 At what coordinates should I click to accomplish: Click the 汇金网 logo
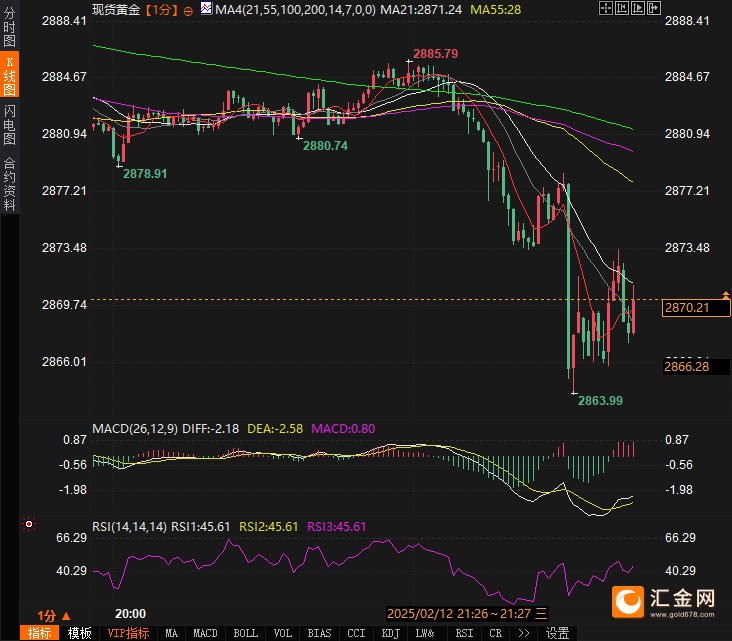664,600
